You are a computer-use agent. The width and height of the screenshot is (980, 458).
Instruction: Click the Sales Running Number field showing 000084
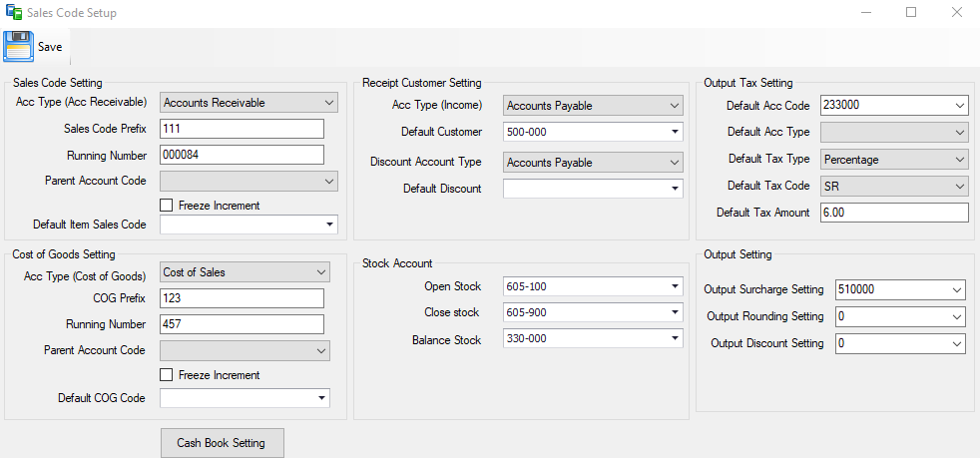242,155
